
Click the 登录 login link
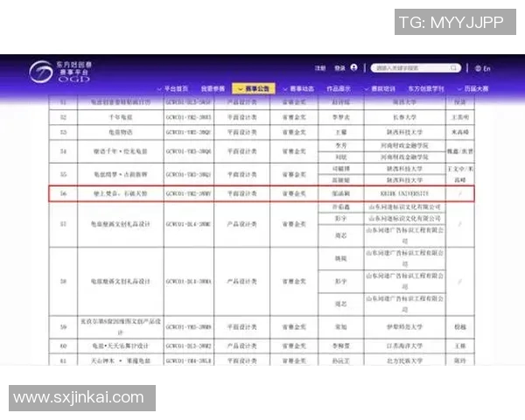[x=339, y=68]
